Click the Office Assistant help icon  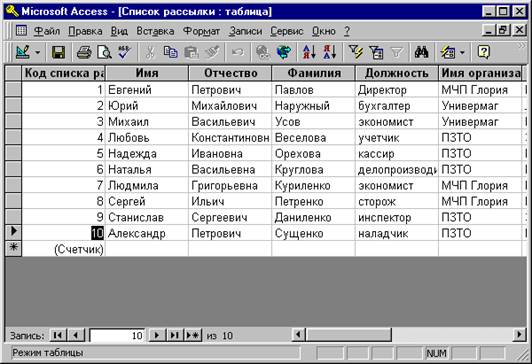pyautogui.click(x=483, y=52)
